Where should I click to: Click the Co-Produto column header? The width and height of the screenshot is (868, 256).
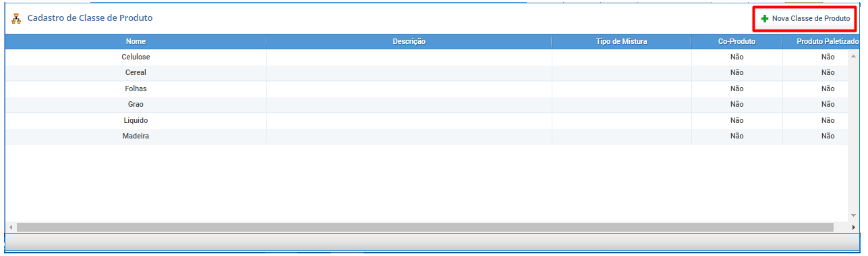[736, 42]
